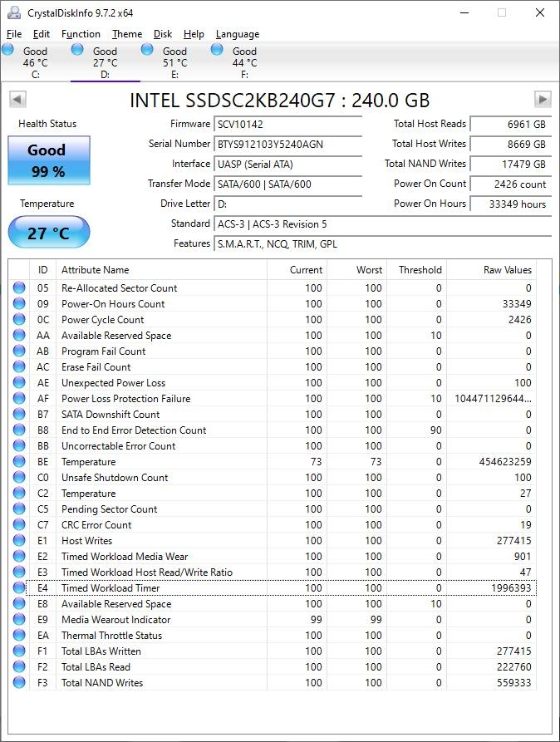Select the Timed Workload Host Read/Write Ratio row
This screenshot has height=742, width=560.
273,572
